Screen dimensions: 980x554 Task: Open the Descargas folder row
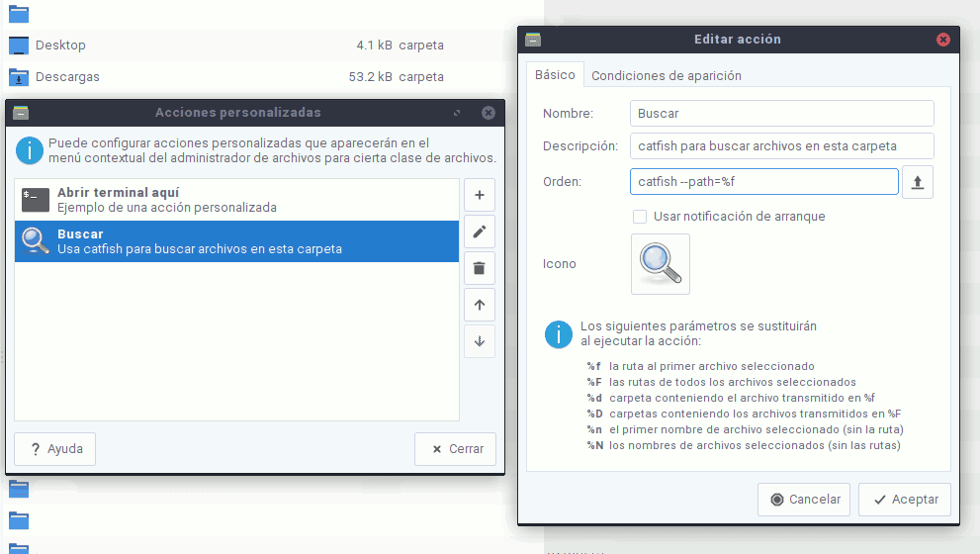[67, 76]
